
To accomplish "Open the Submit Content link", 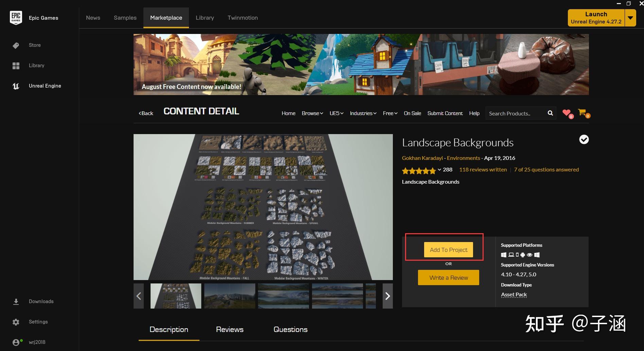I will [445, 113].
